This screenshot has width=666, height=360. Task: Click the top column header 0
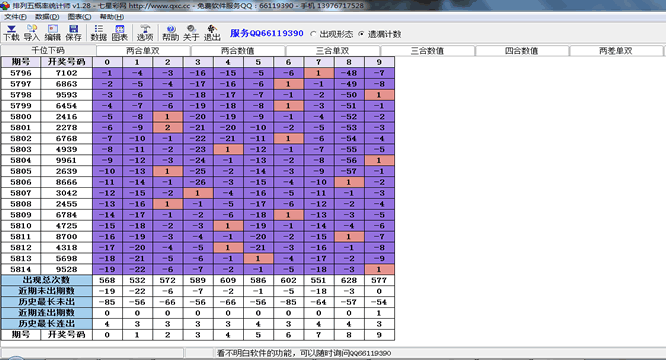coord(107,62)
